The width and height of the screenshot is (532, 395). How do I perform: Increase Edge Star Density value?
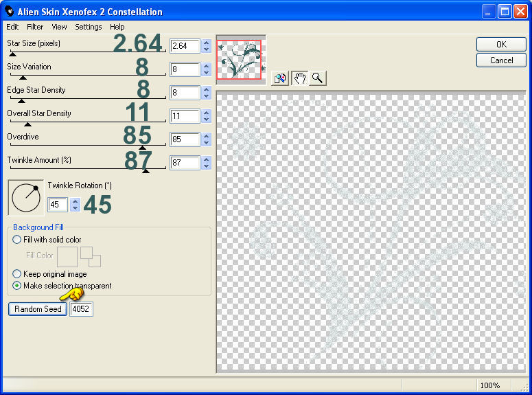click(207, 89)
